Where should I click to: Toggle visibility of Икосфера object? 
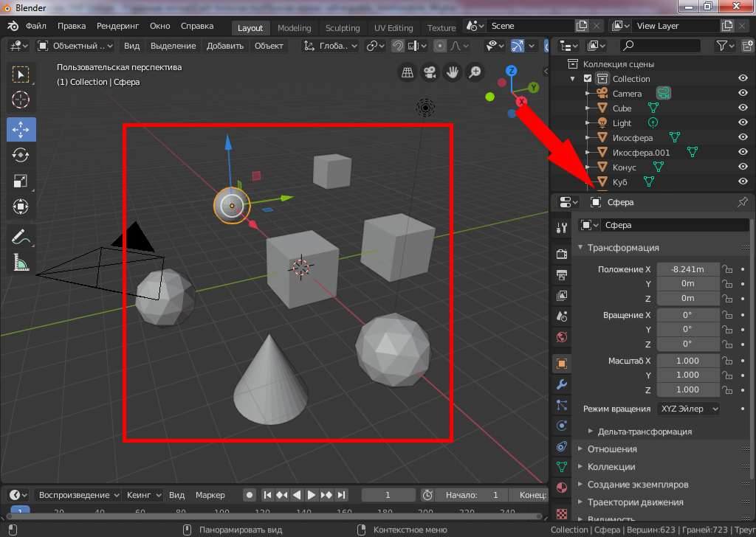point(743,138)
